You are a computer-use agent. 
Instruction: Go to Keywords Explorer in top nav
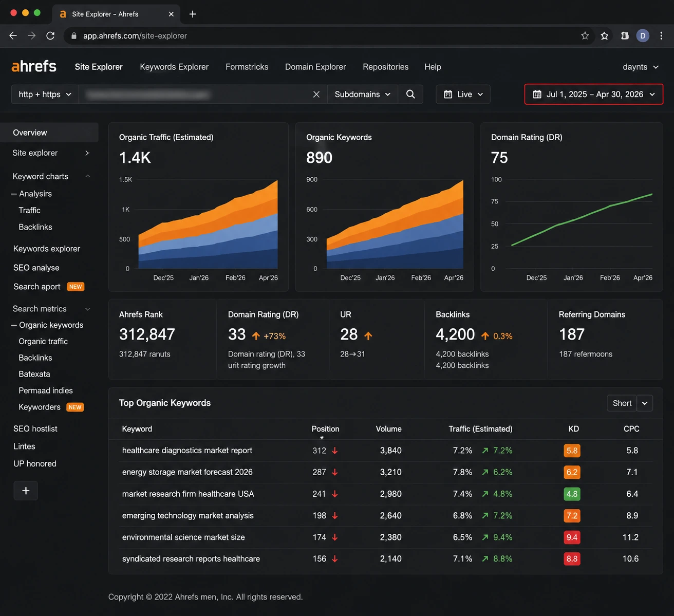[174, 67]
